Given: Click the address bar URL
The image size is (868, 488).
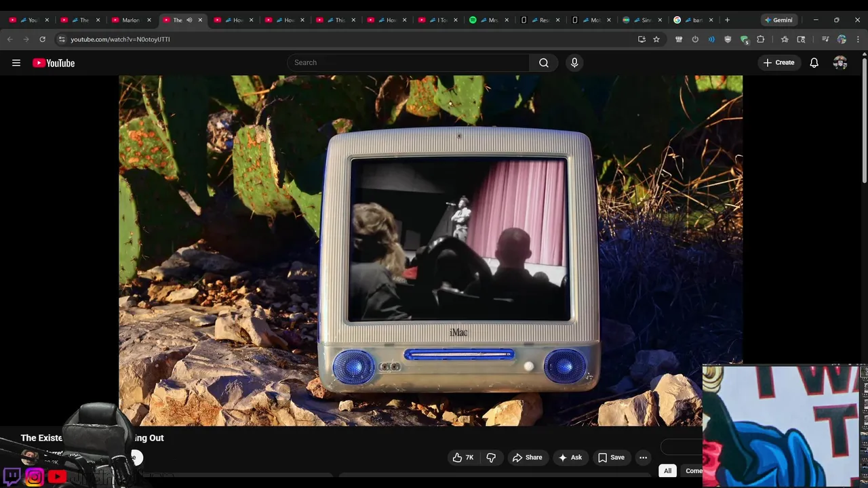Looking at the screenshot, I should coord(120,39).
